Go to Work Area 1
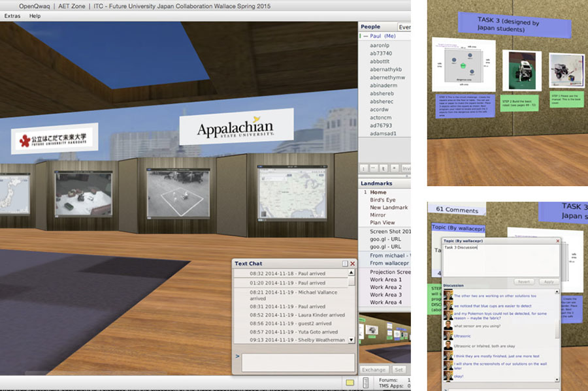This screenshot has width=588, height=391. point(385,279)
